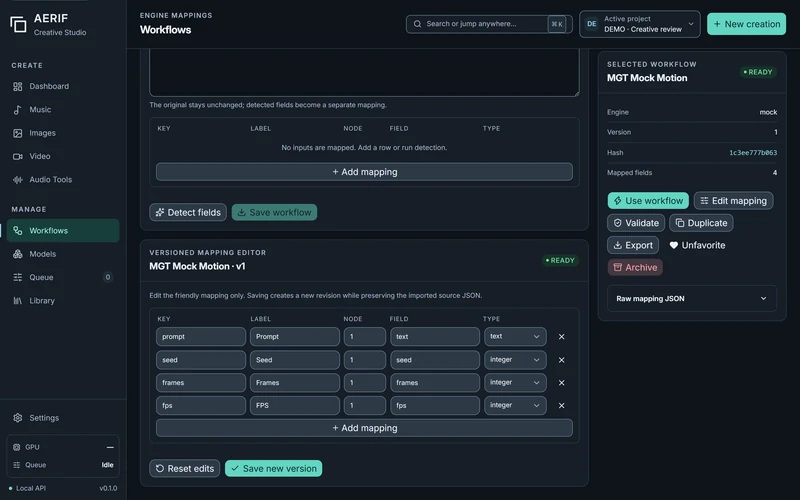
Task: Click the DE project avatar
Action: 592,24
